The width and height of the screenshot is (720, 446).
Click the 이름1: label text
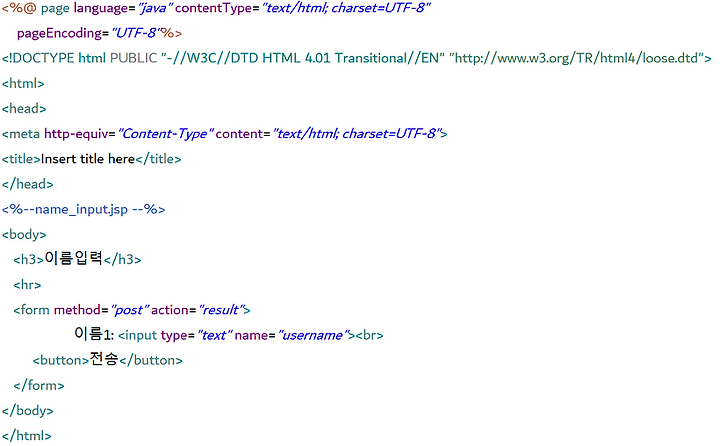point(94,334)
